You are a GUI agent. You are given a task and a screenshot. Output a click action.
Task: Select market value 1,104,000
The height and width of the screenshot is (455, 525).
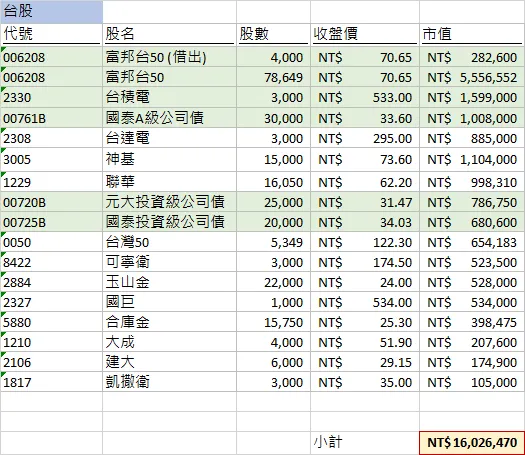coord(472,159)
